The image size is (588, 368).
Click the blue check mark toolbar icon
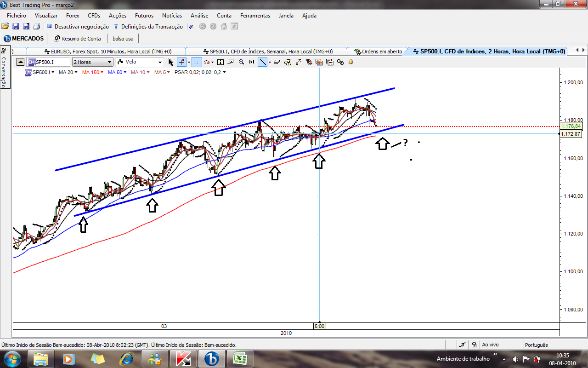coord(191,27)
